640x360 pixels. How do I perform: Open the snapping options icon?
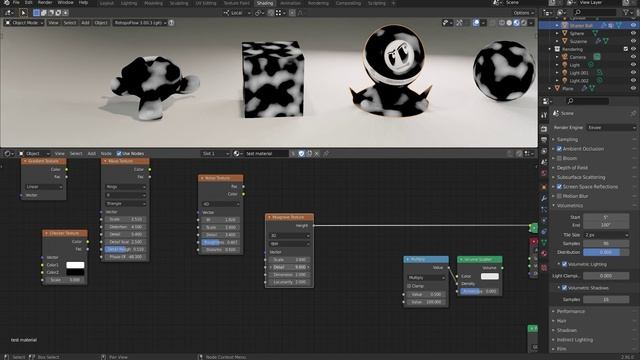[x=278, y=13]
